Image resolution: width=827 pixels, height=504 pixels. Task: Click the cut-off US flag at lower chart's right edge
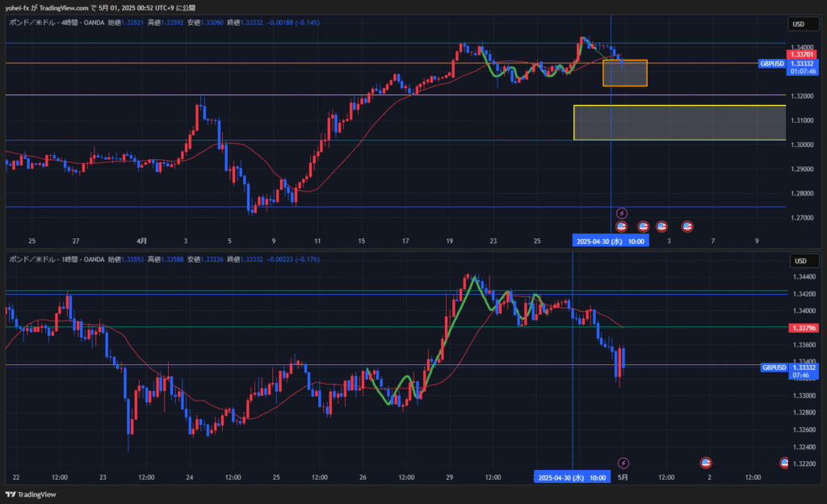pos(783,463)
